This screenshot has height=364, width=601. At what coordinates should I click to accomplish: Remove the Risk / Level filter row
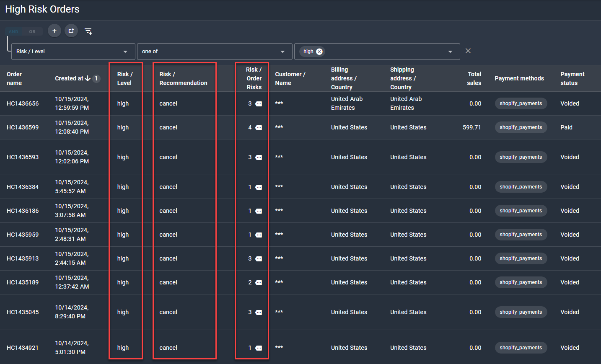pos(468,51)
